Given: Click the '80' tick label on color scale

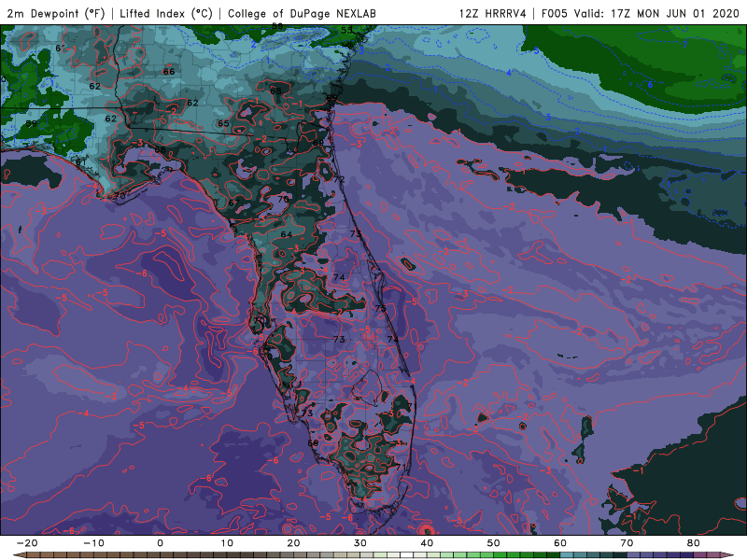Looking at the screenshot, I should (x=694, y=543).
